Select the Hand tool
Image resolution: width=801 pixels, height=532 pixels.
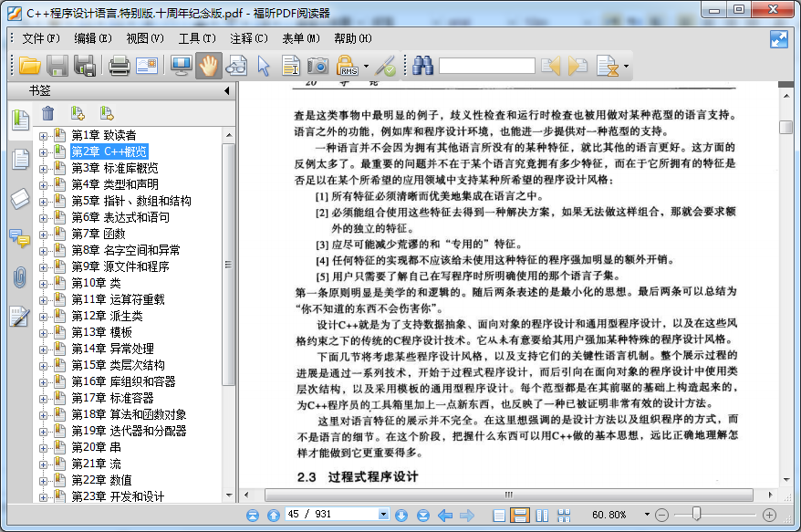pos(208,66)
